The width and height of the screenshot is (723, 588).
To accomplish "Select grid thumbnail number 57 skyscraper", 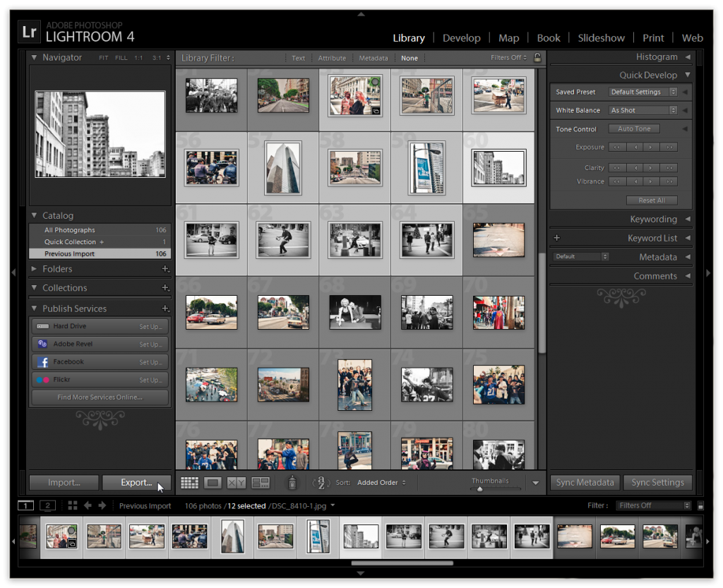I will (282, 168).
